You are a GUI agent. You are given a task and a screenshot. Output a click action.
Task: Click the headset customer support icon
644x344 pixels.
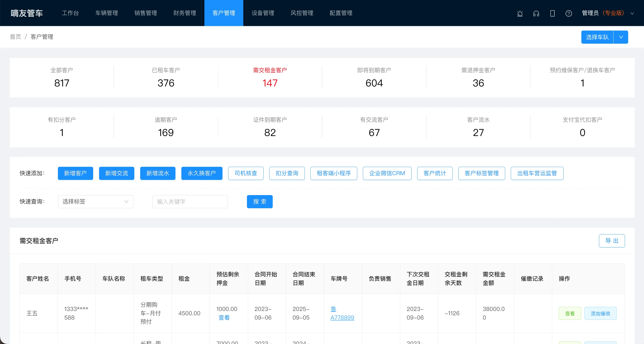pyautogui.click(x=536, y=13)
